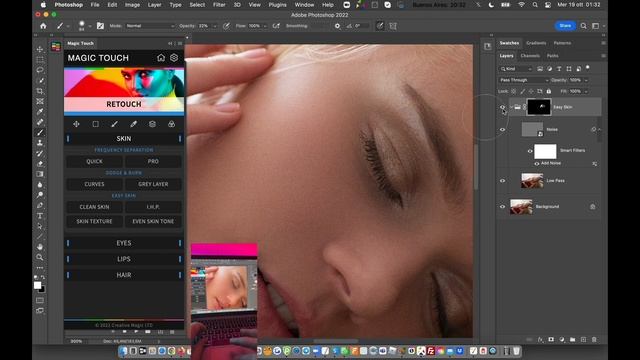Select the Rectangular Marquee tool
The width and height of the screenshot is (640, 360).
point(40,60)
